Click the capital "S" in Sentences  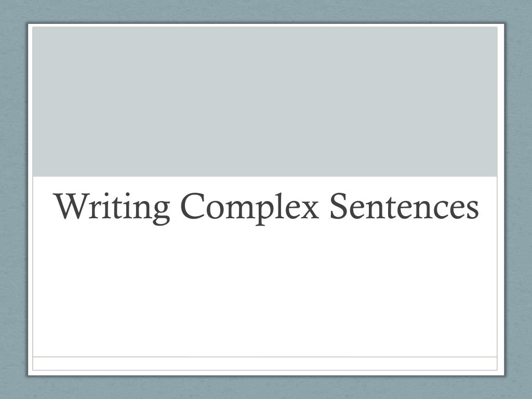point(339,206)
